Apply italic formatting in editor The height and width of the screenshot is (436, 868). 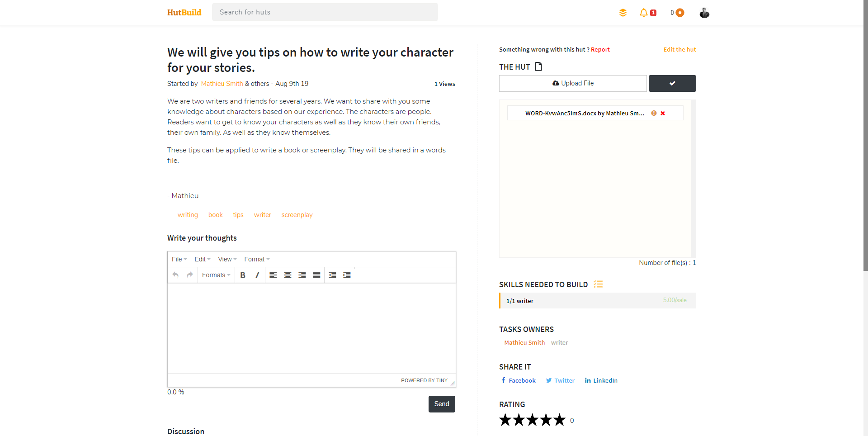coord(257,275)
